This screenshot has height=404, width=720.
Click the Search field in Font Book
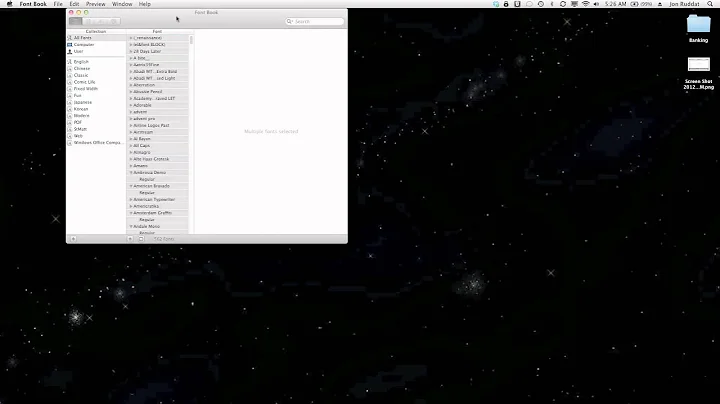[315, 22]
